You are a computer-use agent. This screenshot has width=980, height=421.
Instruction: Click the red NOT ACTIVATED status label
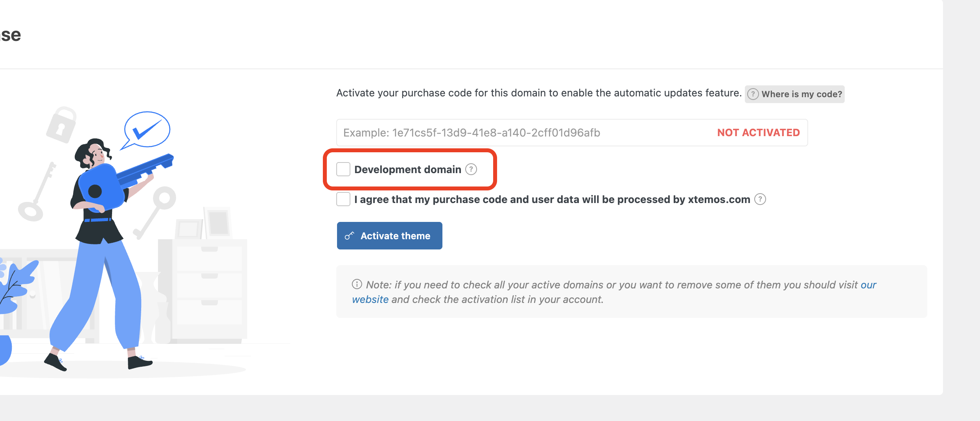click(x=758, y=133)
